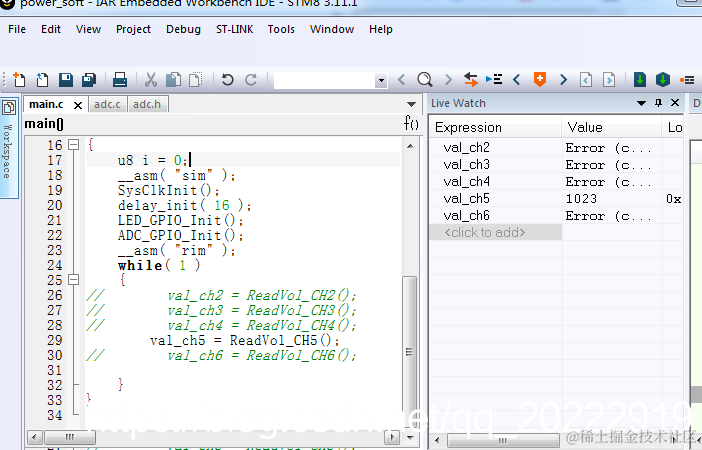Select val_ch3 in Live Watch
702x450 pixels.
(467, 164)
